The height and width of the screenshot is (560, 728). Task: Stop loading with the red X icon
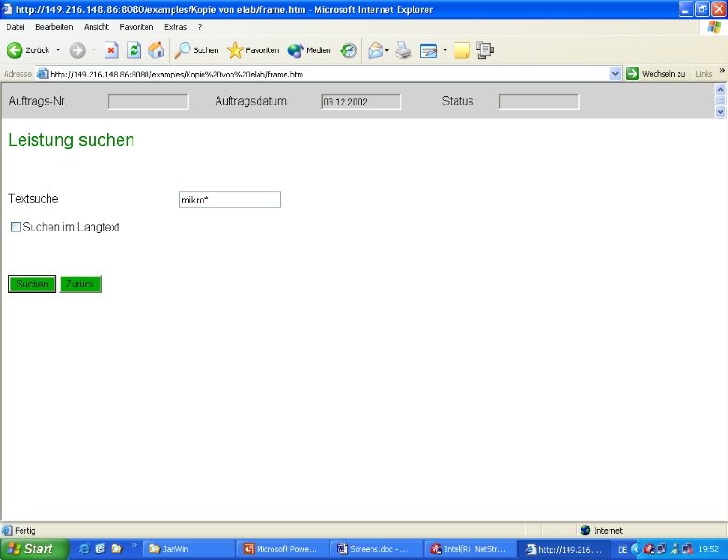click(111, 50)
